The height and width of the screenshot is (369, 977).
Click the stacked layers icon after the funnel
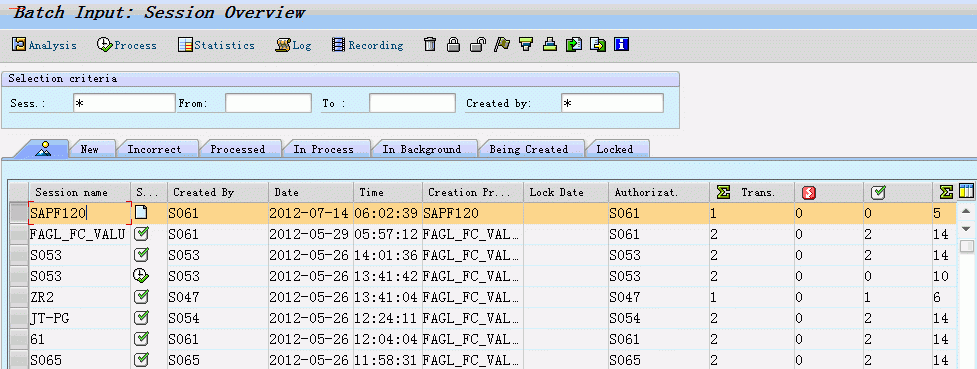[x=550, y=44]
